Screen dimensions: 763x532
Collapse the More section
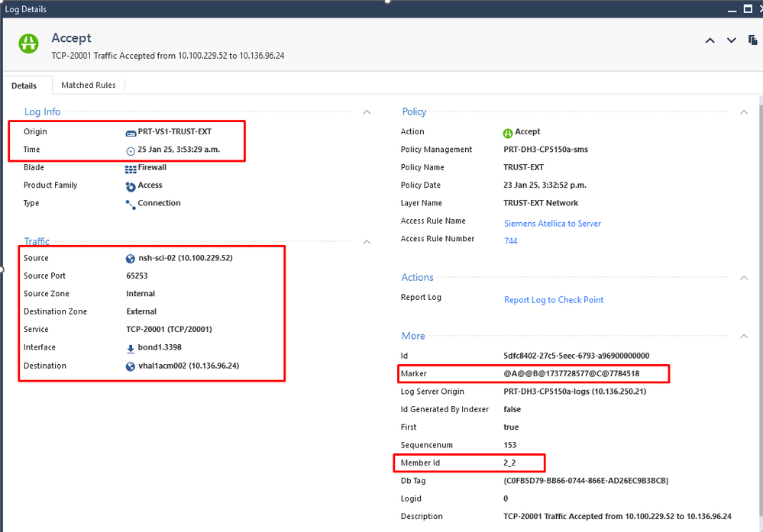(744, 336)
